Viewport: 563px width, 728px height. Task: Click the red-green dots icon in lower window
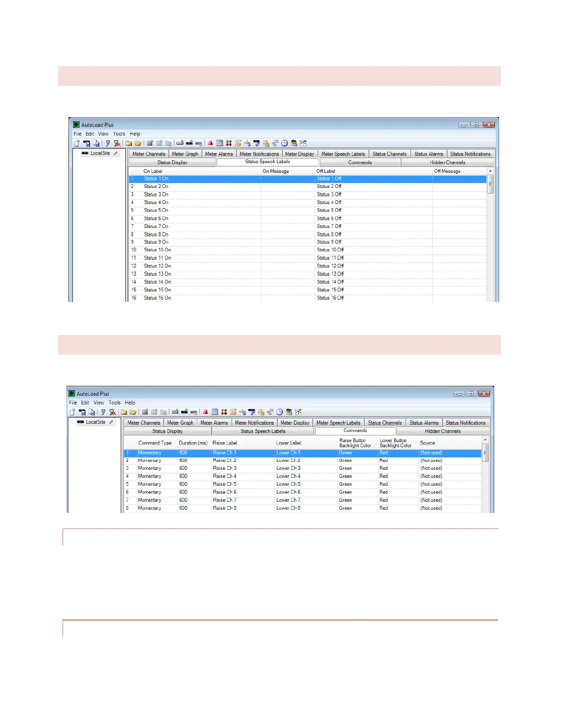click(x=224, y=412)
